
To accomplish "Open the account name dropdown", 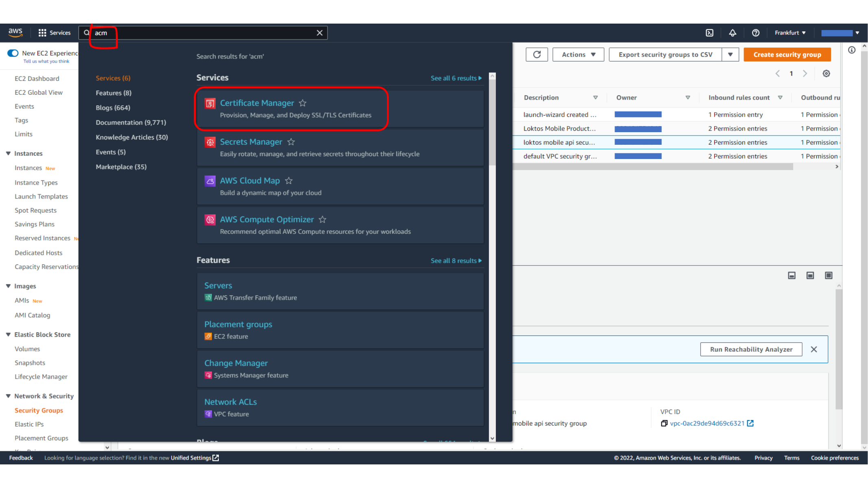I will tap(840, 33).
